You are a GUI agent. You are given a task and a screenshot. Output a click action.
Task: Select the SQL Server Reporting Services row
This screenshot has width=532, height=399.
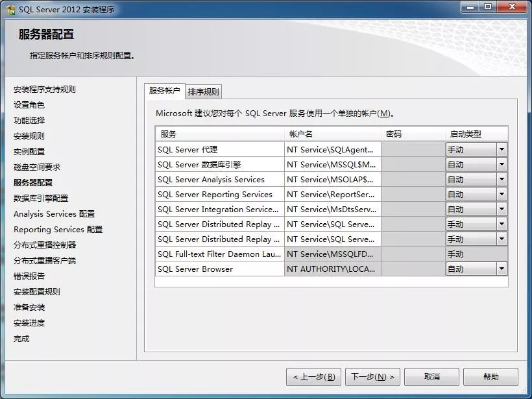point(219,195)
